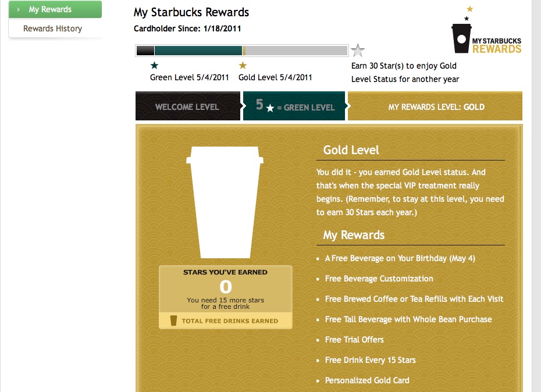Click the gold star above Gold Level date
The height and width of the screenshot is (392, 548).
click(243, 65)
